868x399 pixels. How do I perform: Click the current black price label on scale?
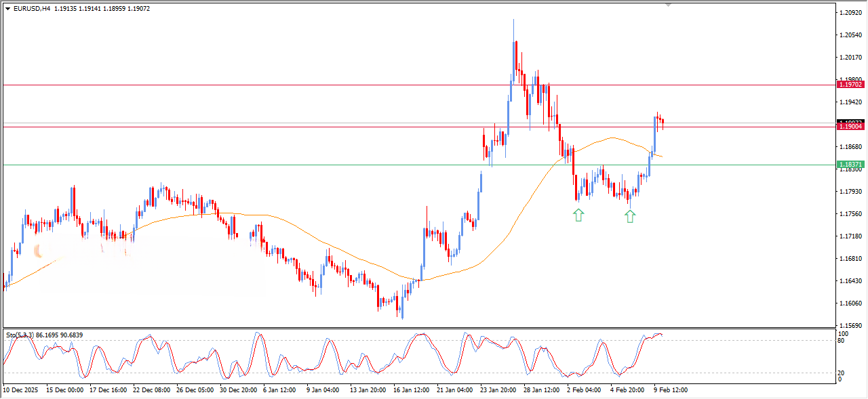pyautogui.click(x=850, y=122)
